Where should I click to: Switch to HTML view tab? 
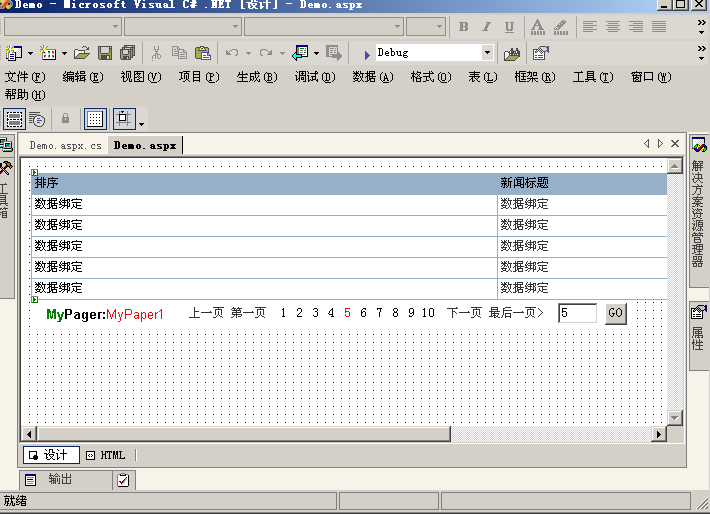pos(106,455)
